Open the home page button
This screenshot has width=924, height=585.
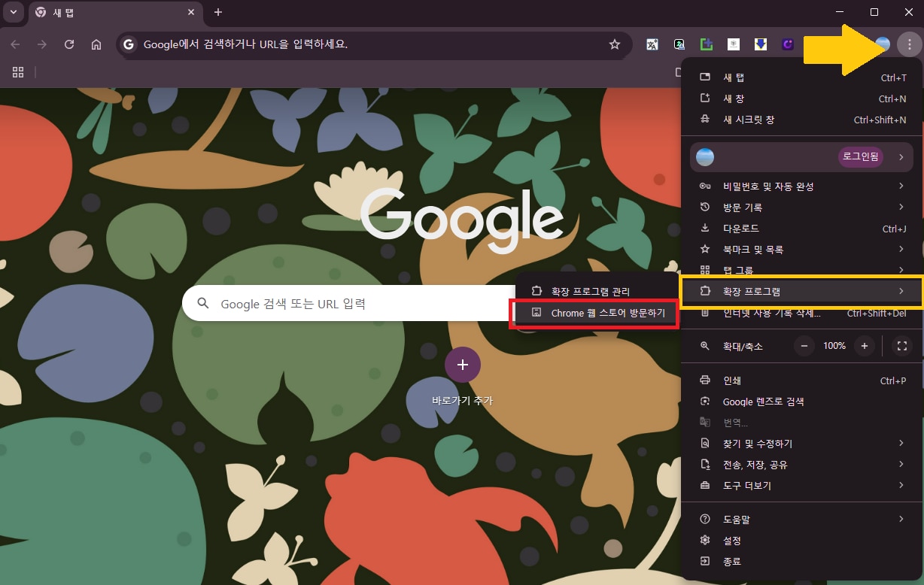click(96, 44)
